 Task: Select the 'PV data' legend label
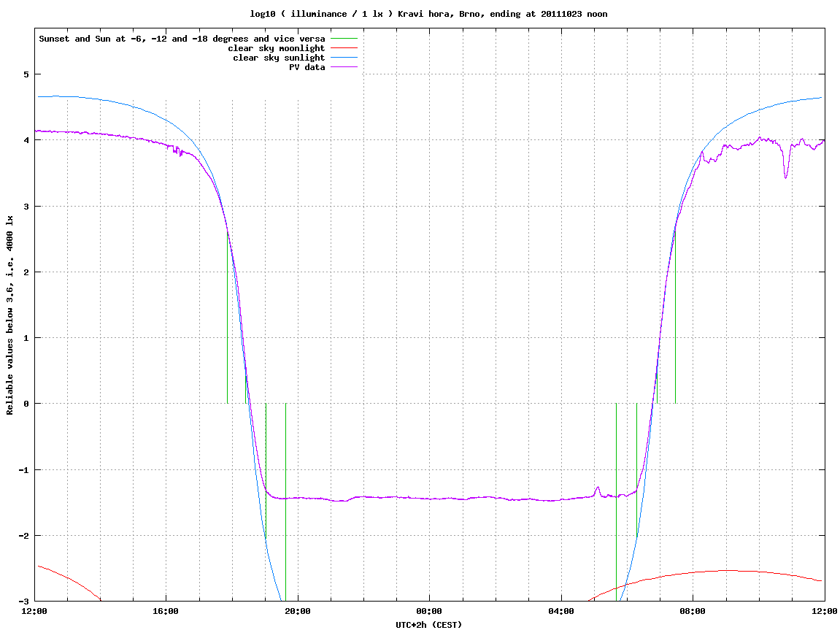pos(307,67)
